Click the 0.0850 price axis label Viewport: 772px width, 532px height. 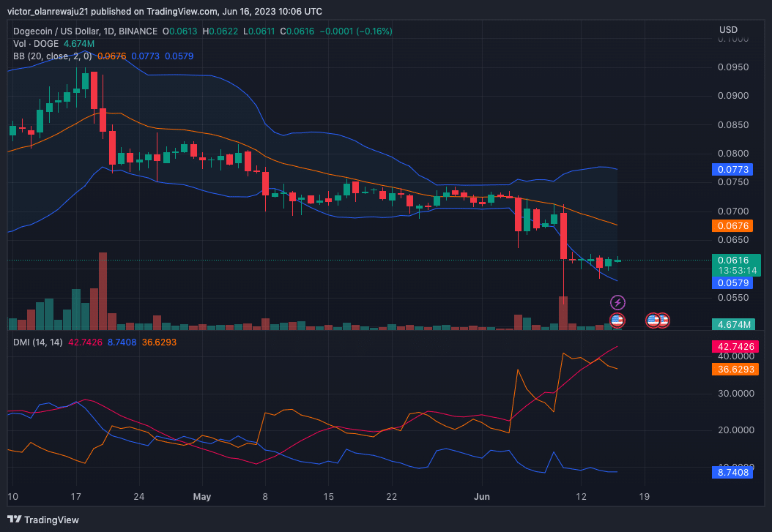pyautogui.click(x=732, y=125)
